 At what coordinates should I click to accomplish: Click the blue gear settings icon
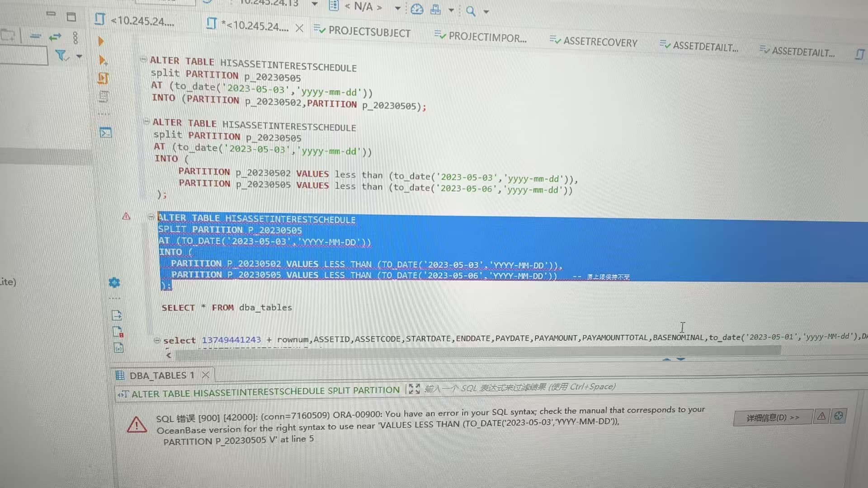[114, 282]
